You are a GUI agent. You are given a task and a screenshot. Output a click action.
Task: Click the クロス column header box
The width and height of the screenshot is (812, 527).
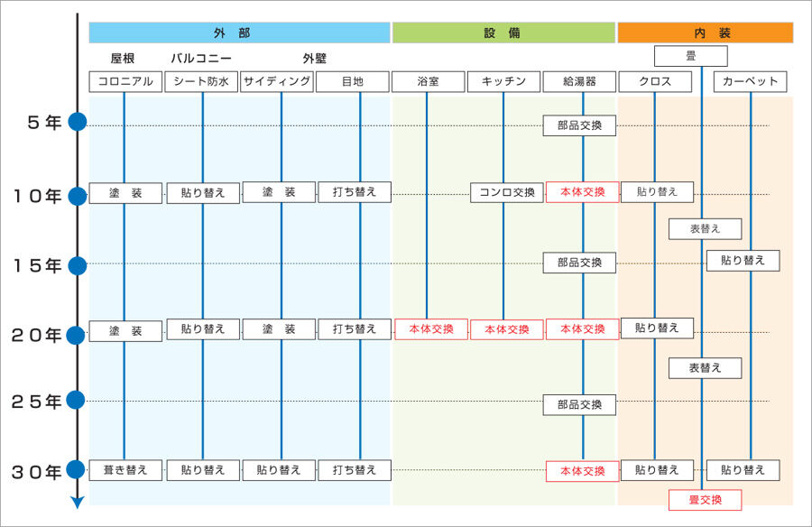[x=655, y=82]
